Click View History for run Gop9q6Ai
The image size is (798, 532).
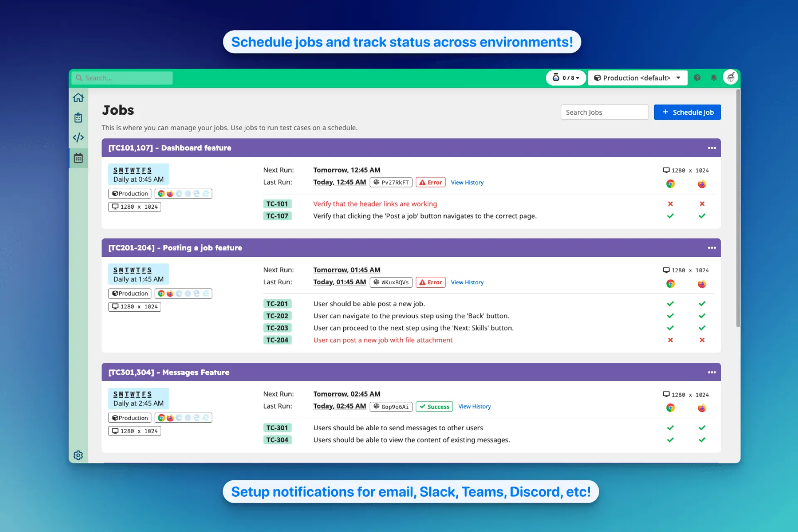point(474,406)
